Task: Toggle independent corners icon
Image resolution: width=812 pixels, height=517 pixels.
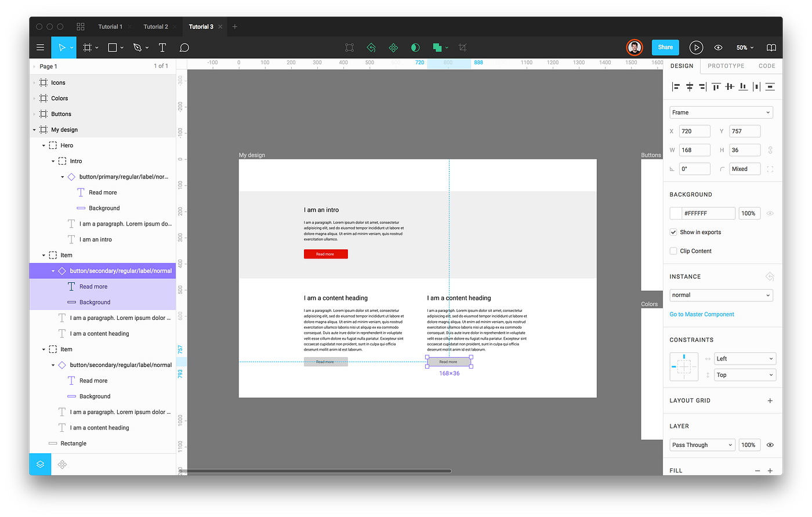Action: coord(770,169)
